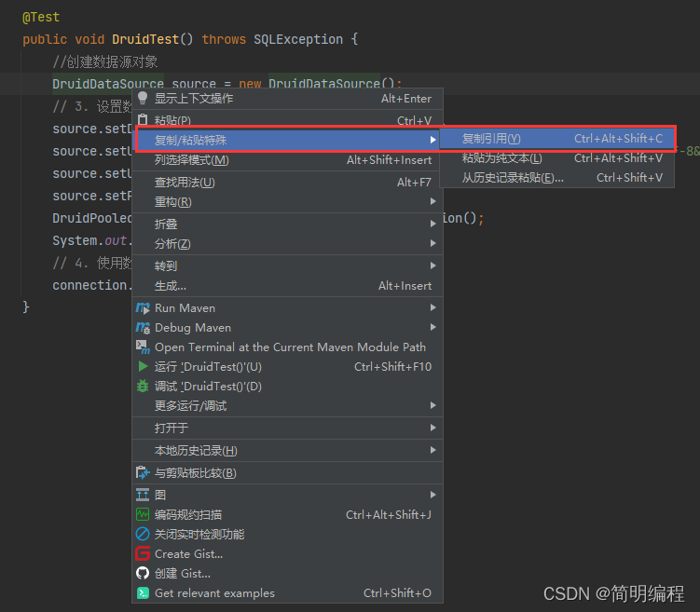Image resolution: width=700 pixels, height=612 pixels.
Task: Choose Create Gist... menu entry
Action: pyautogui.click(x=287, y=554)
